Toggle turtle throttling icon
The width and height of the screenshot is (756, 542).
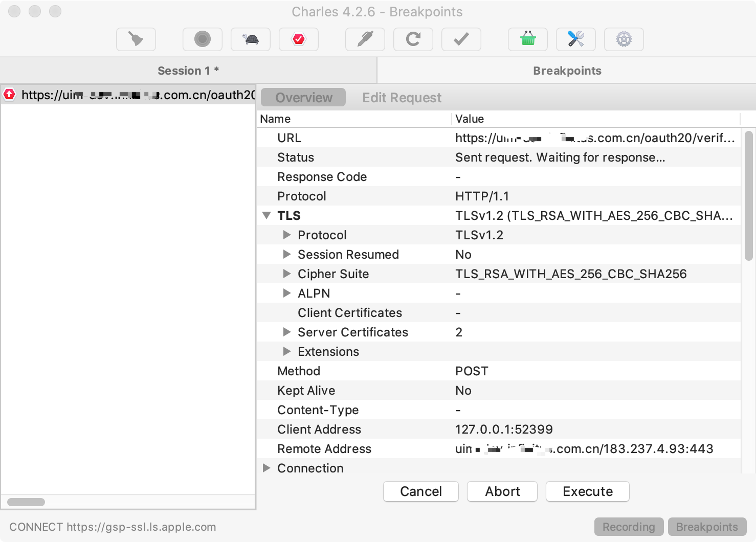point(251,39)
